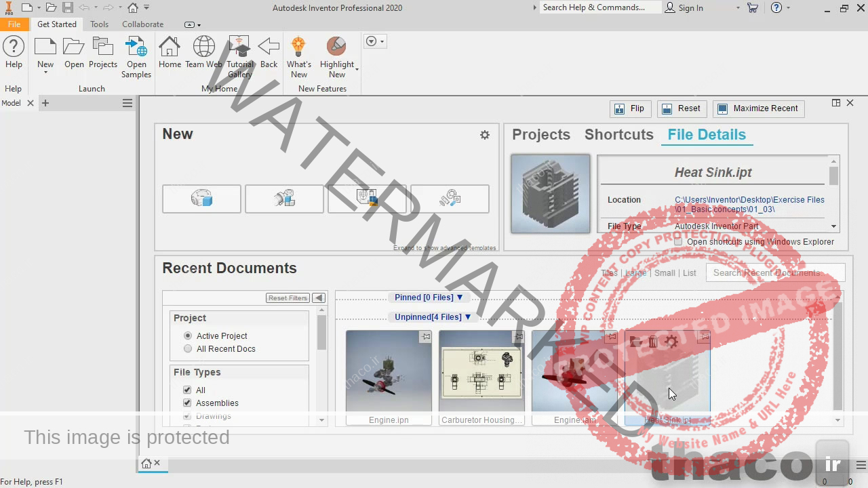Add new browser panel with plus
The image size is (868, 488).
45,103
